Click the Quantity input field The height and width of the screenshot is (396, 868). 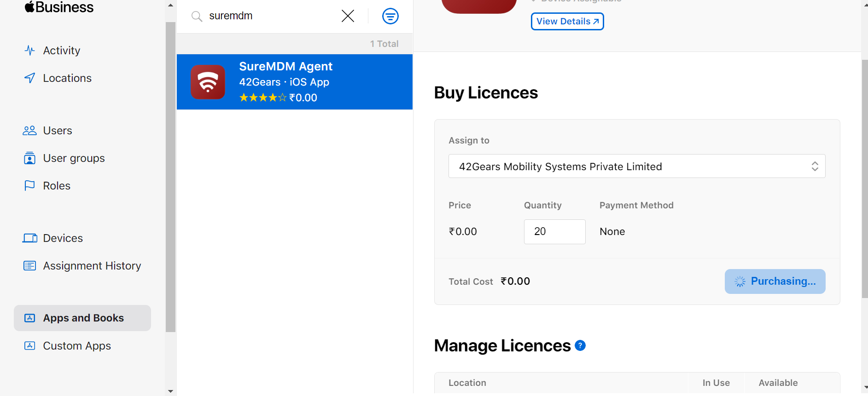554,232
